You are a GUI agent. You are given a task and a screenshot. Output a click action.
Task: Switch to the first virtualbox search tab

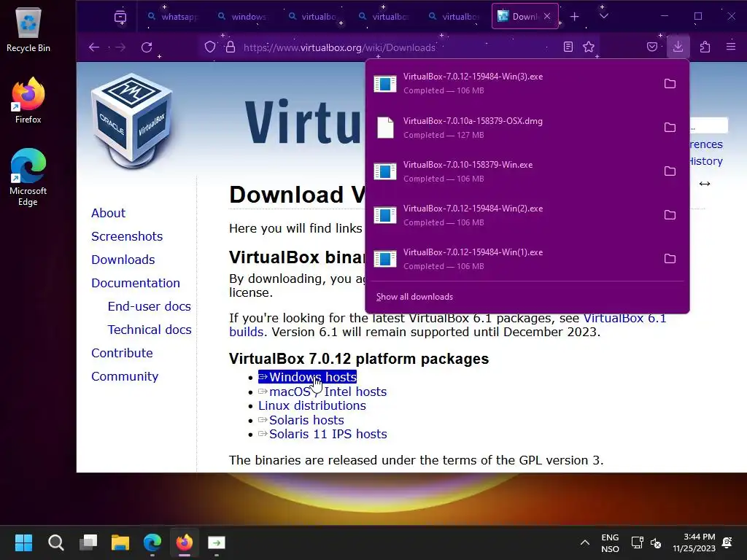coord(313,17)
